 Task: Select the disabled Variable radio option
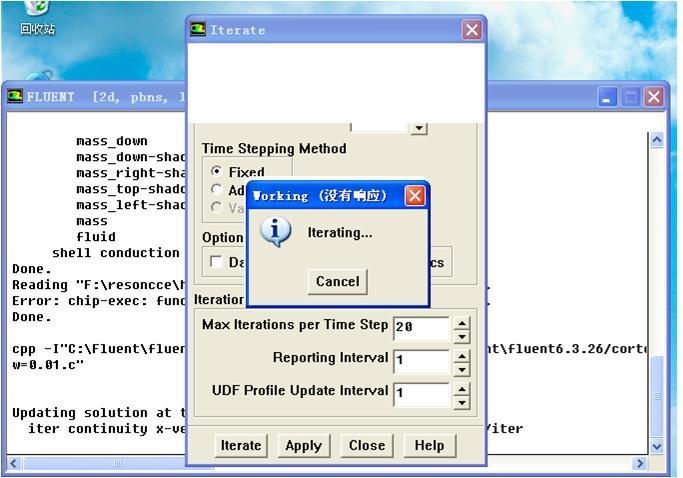pos(216,207)
